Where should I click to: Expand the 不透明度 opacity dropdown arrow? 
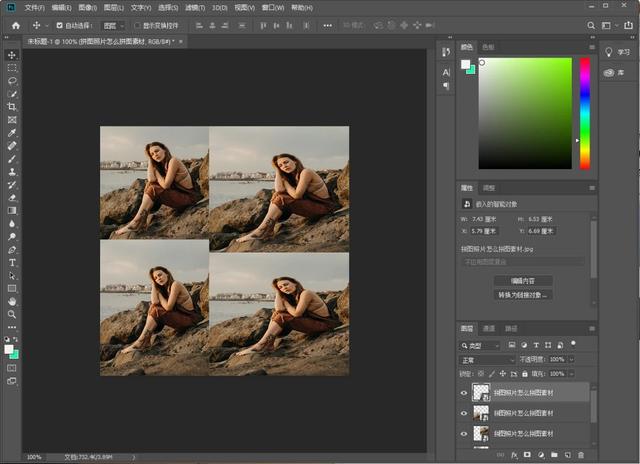point(572,359)
